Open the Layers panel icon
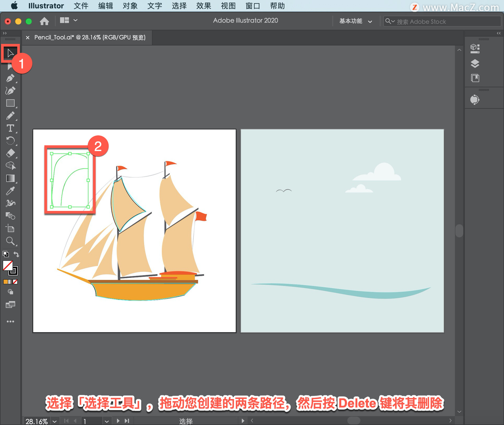 point(475,64)
